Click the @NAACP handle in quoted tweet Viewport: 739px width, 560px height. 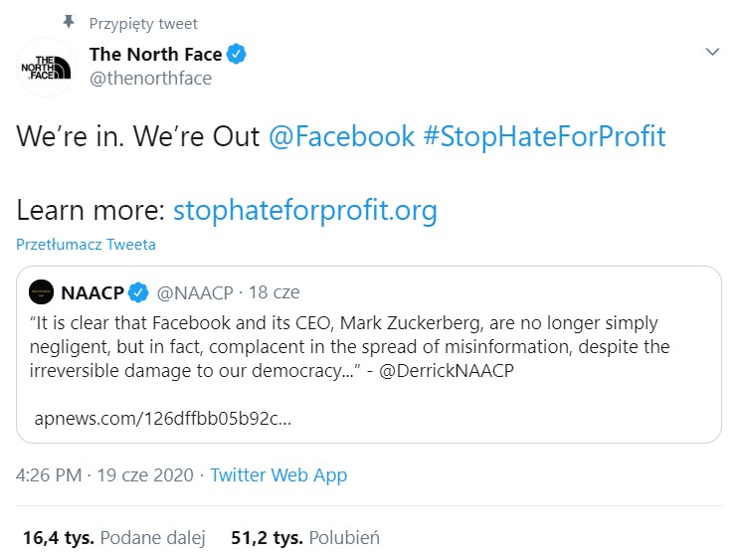(x=194, y=292)
